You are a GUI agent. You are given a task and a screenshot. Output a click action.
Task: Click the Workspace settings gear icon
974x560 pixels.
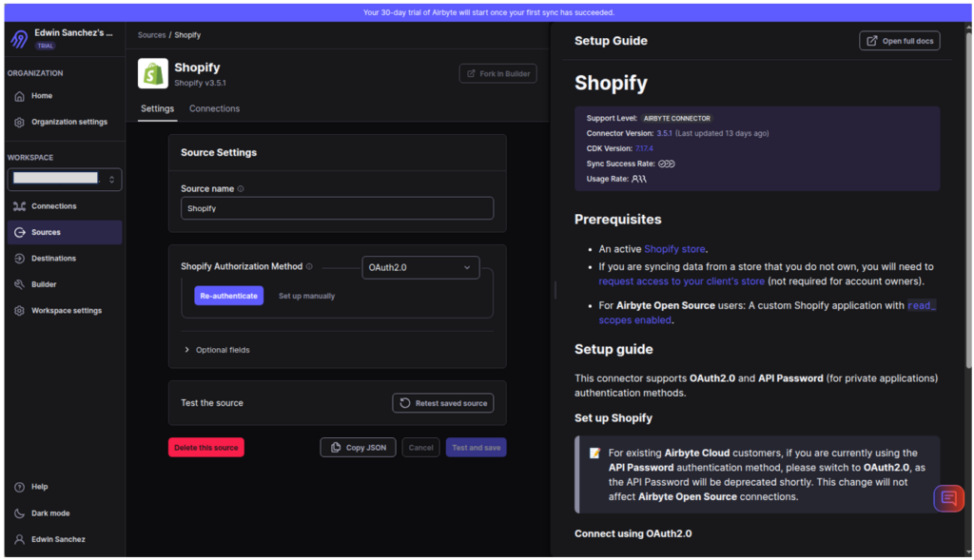pyautogui.click(x=19, y=310)
